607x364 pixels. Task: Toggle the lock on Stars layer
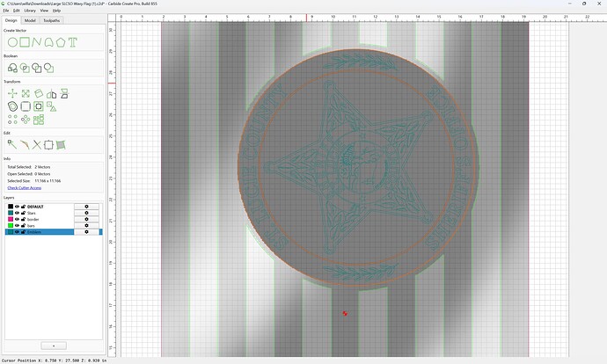23,213
